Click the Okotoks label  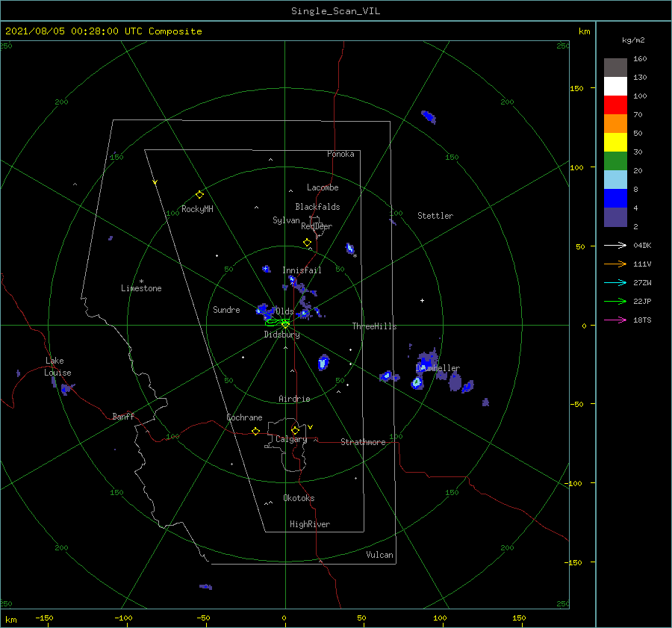[x=299, y=498]
